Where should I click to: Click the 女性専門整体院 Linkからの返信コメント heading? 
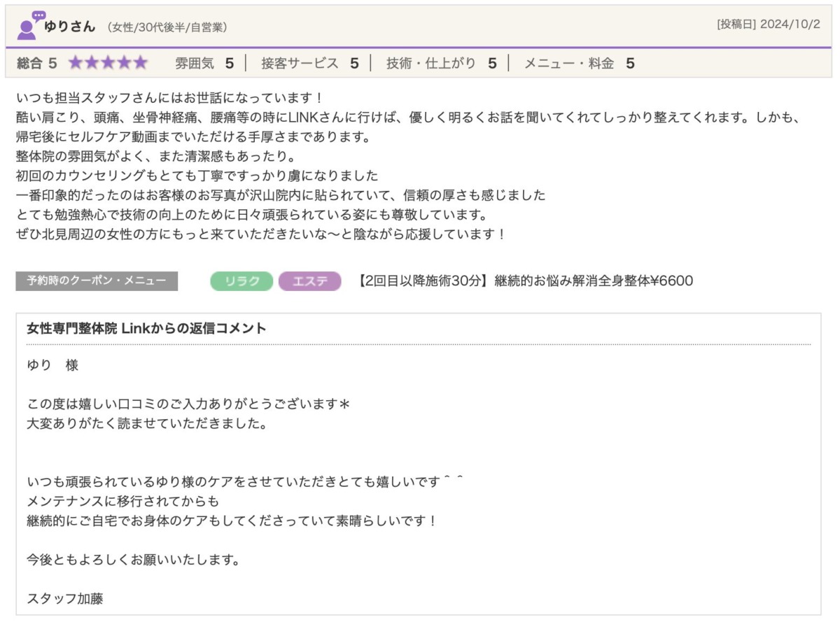coord(146,328)
